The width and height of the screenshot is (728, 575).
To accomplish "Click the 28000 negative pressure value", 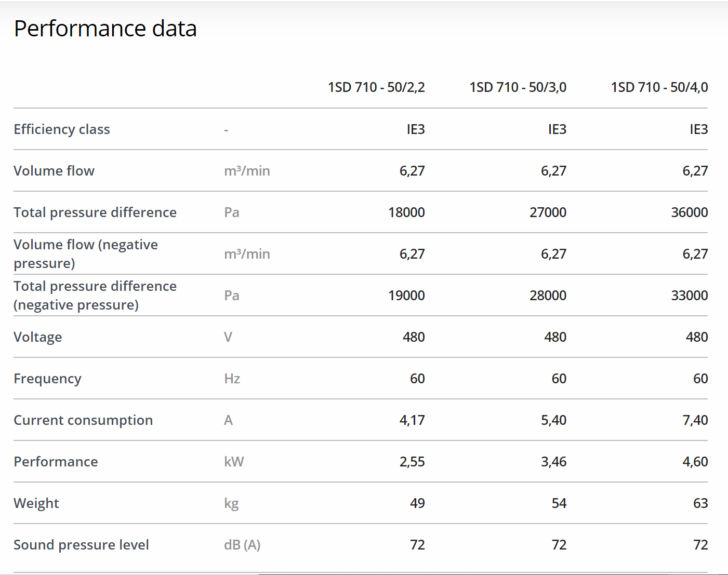I will 548,296.
